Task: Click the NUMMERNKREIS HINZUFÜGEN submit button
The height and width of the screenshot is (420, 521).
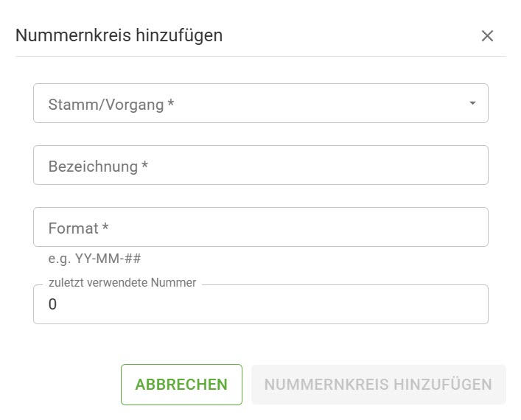Action: (378, 385)
